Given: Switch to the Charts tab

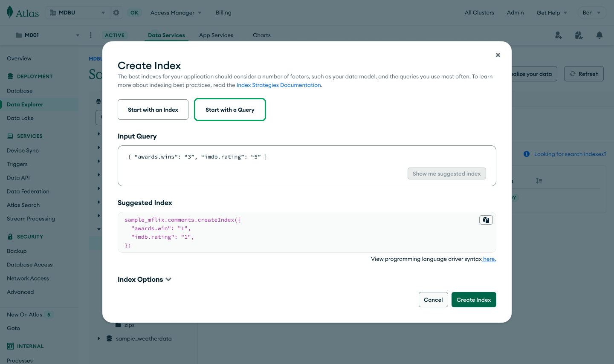Looking at the screenshot, I should click(x=262, y=35).
